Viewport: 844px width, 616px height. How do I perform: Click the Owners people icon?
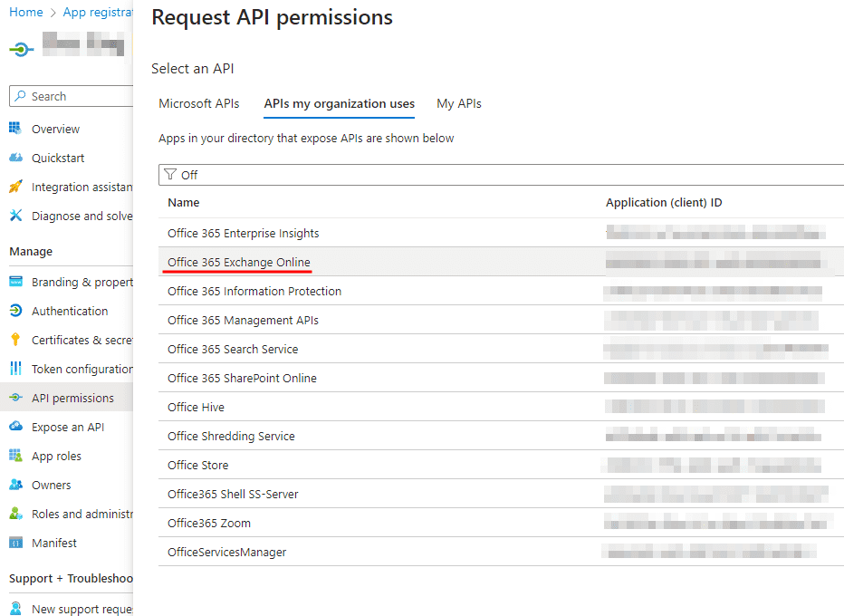[x=15, y=485]
